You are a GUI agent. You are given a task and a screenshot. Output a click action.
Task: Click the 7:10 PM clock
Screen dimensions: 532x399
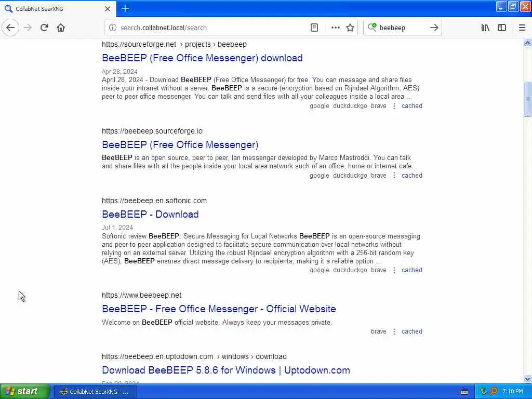pyautogui.click(x=513, y=392)
